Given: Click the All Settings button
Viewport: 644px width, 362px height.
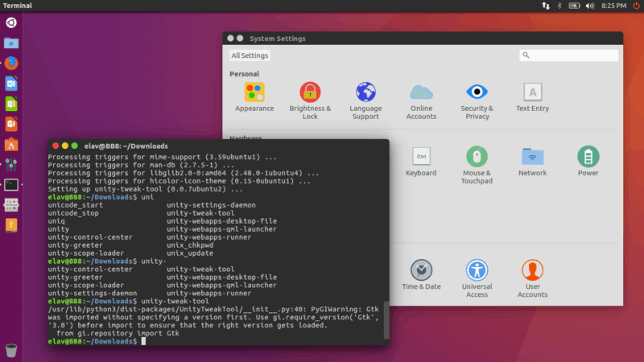Looking at the screenshot, I should [250, 56].
